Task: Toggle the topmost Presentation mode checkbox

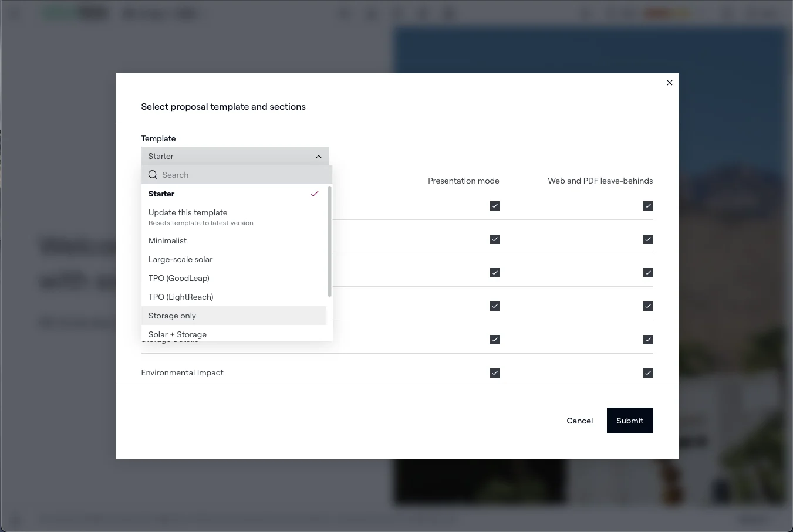Action: 495,206
